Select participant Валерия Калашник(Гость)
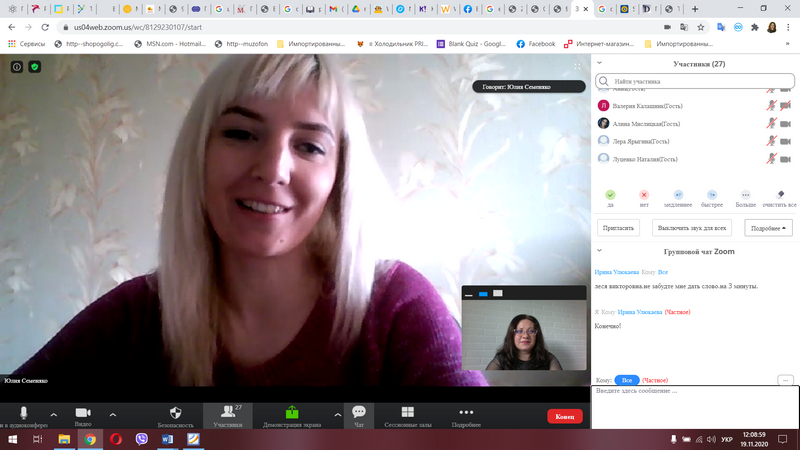 pyautogui.click(x=647, y=106)
